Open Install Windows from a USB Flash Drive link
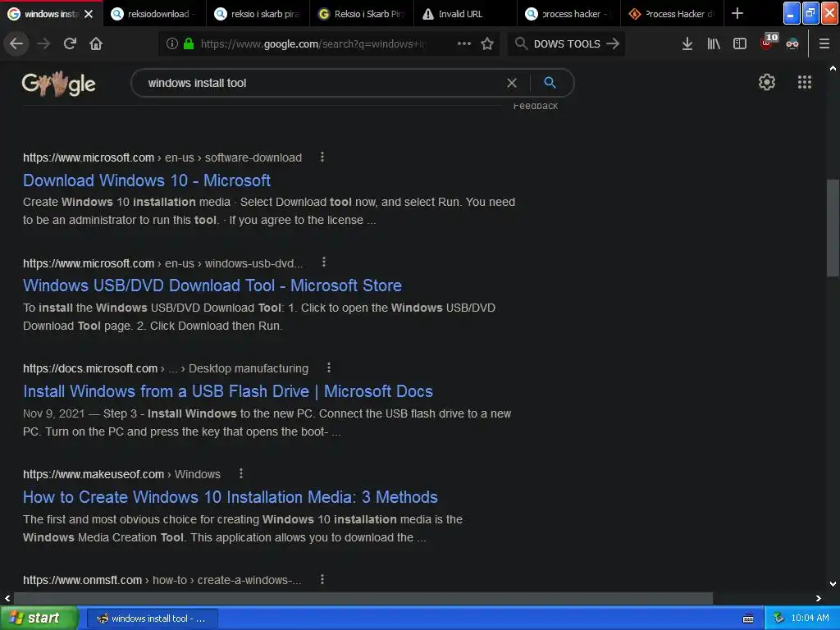 pos(228,391)
